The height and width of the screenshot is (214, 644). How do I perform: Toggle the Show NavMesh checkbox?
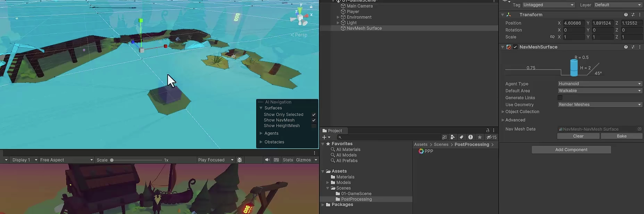(314, 120)
